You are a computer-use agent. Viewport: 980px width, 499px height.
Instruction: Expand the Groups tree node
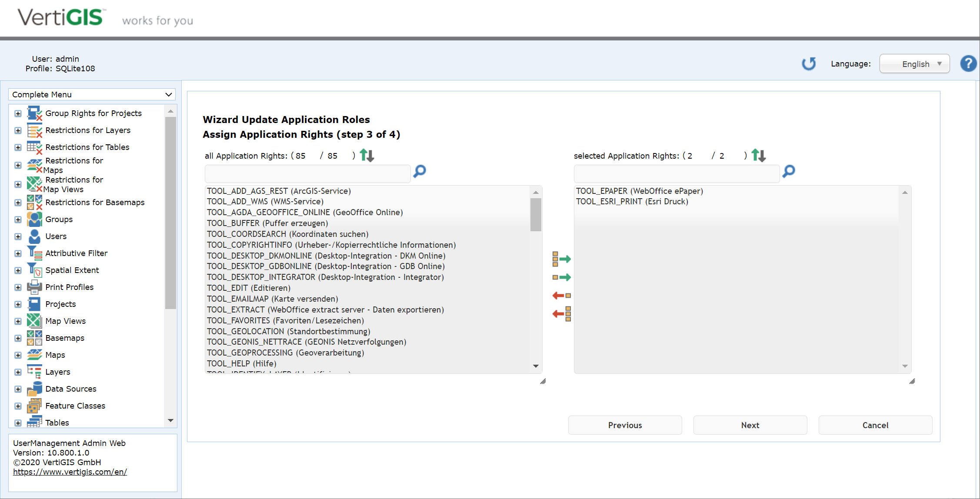(x=18, y=220)
